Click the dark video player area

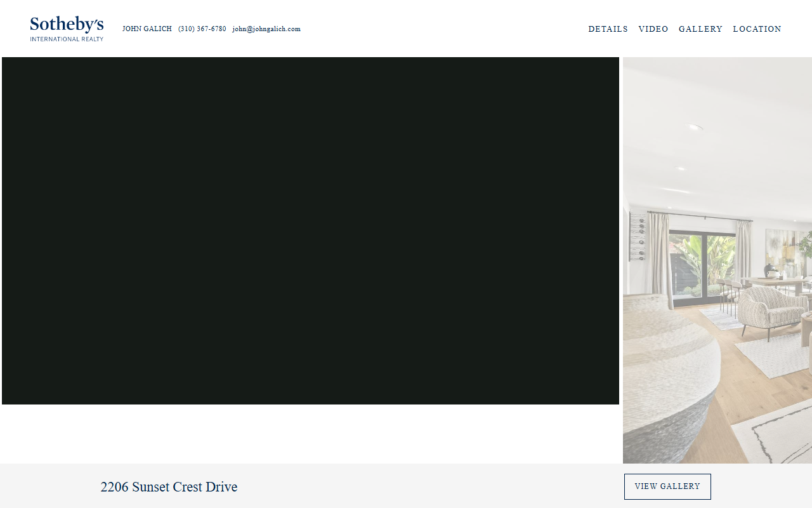pyautogui.click(x=310, y=231)
